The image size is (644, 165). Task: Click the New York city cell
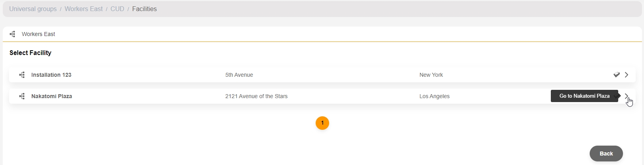pos(431,75)
